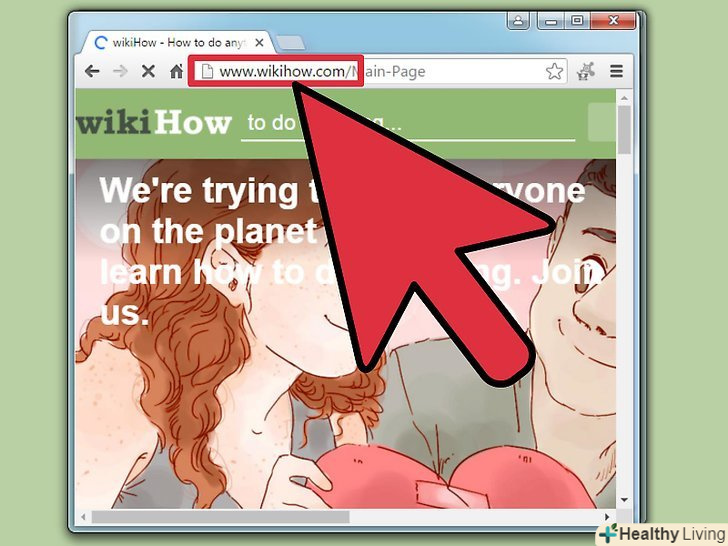Focus the wikiHow search field
Viewport: 728px width, 546px height.
pyautogui.click(x=408, y=124)
